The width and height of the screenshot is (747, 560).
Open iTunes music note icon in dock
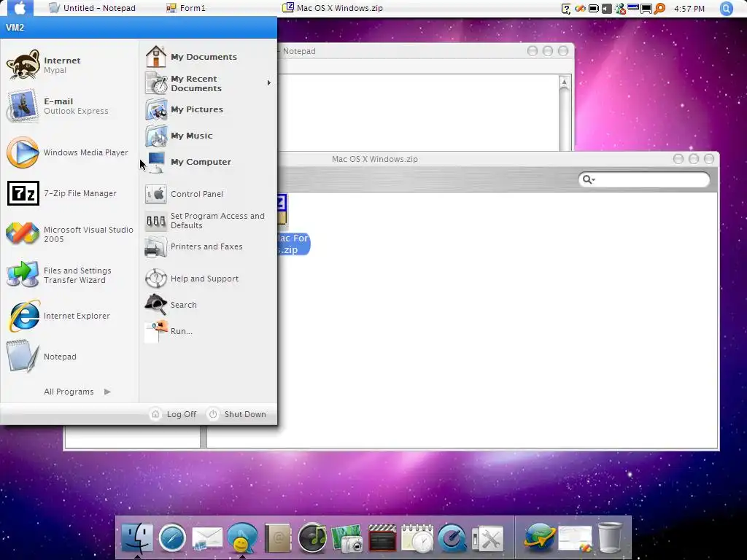pos(312,538)
